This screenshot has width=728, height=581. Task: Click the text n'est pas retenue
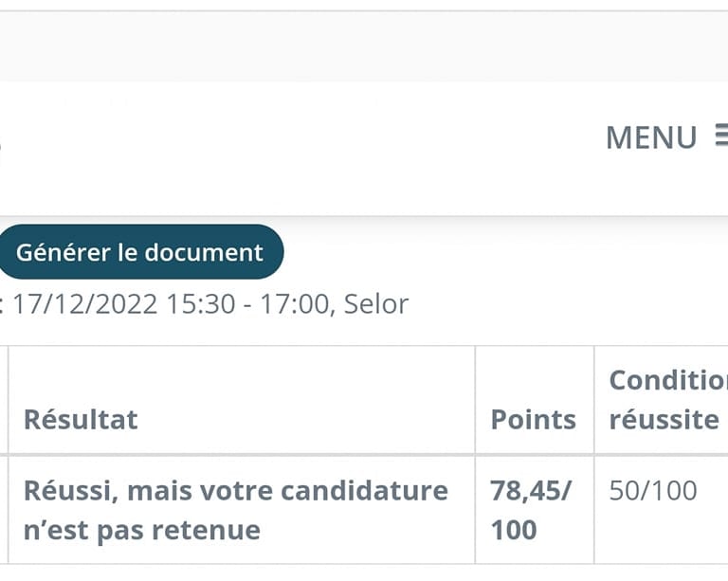(141, 530)
